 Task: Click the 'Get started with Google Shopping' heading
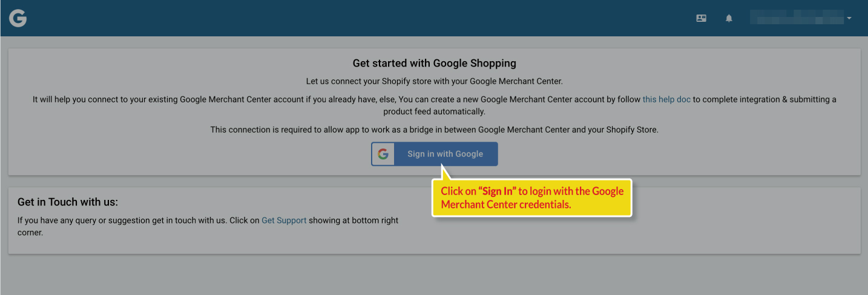click(435, 63)
